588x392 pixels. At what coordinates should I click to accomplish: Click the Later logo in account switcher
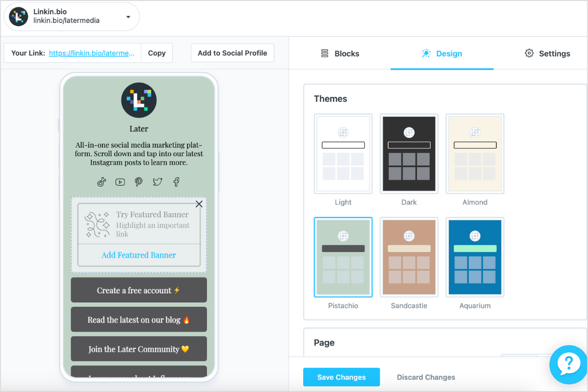(18, 17)
